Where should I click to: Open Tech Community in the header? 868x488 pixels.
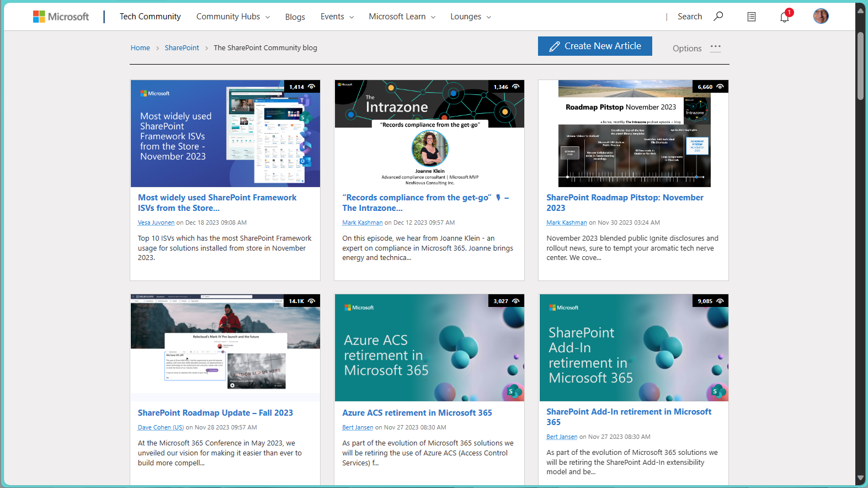point(150,17)
